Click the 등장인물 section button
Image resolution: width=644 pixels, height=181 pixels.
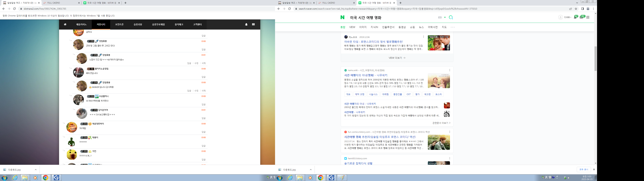(397, 95)
